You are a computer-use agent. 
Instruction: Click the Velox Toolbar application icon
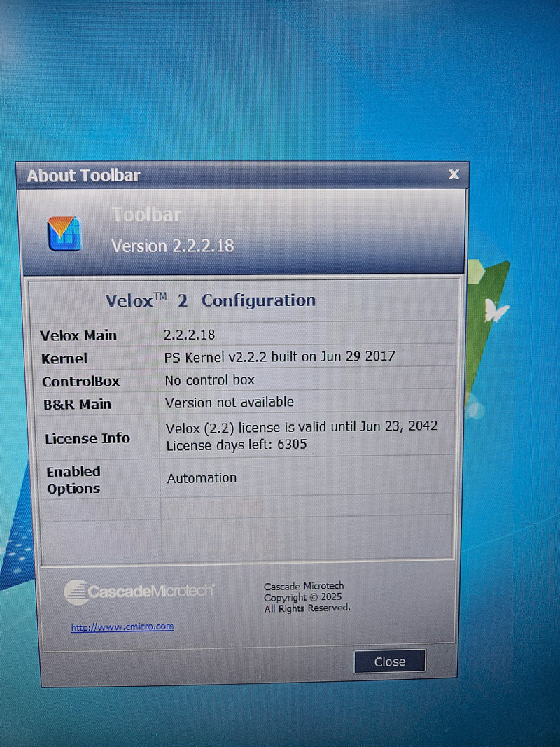pos(65,233)
